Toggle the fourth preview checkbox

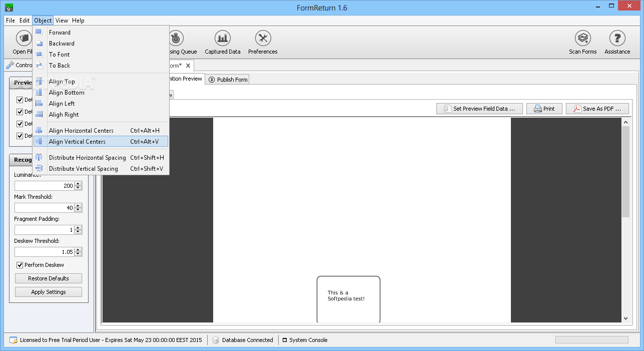(x=20, y=136)
